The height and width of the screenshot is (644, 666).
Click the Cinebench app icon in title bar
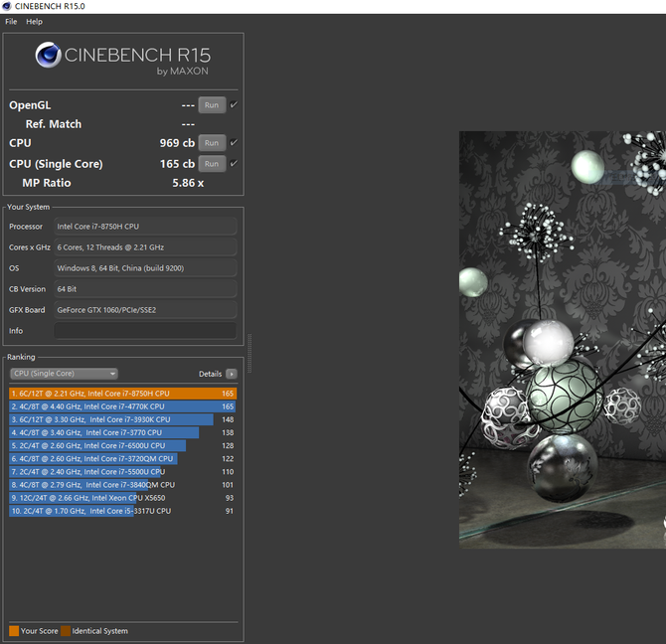6,6
